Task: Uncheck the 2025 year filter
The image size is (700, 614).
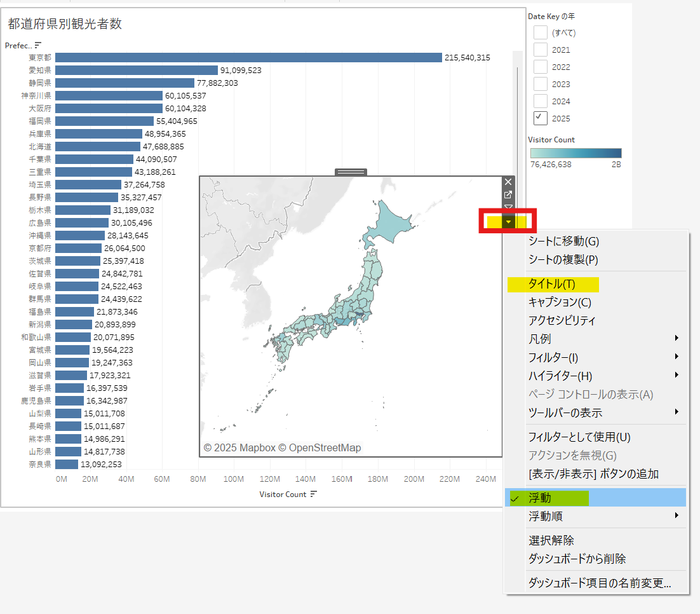Action: (540, 118)
